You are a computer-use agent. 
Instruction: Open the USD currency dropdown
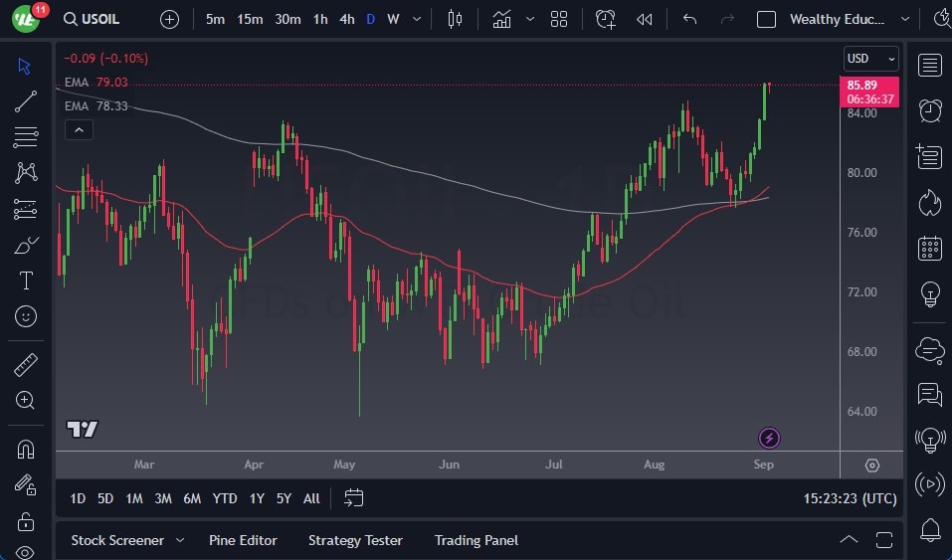(x=870, y=59)
